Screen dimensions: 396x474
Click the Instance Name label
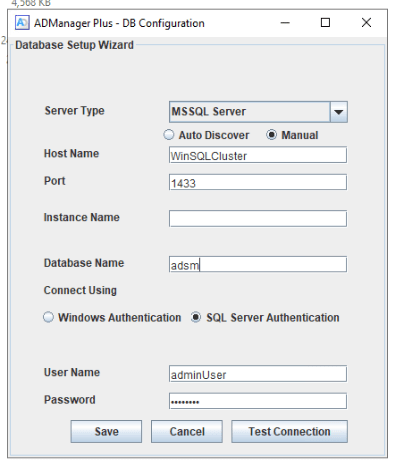pos(82,217)
